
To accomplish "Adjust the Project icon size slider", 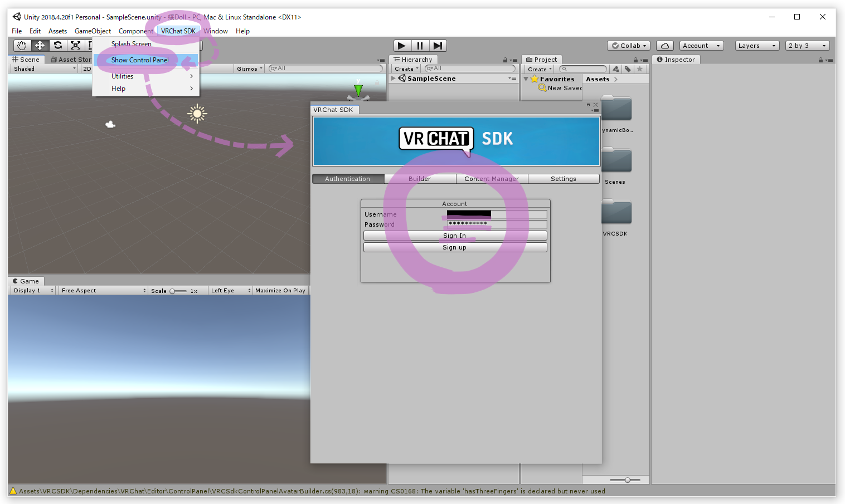I will click(x=625, y=479).
